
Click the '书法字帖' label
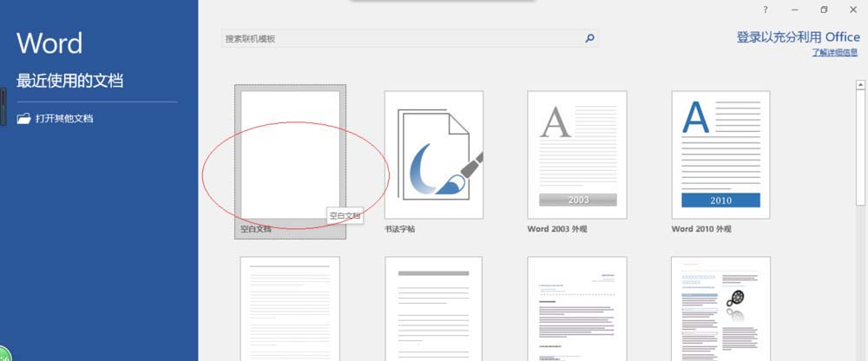click(x=399, y=229)
